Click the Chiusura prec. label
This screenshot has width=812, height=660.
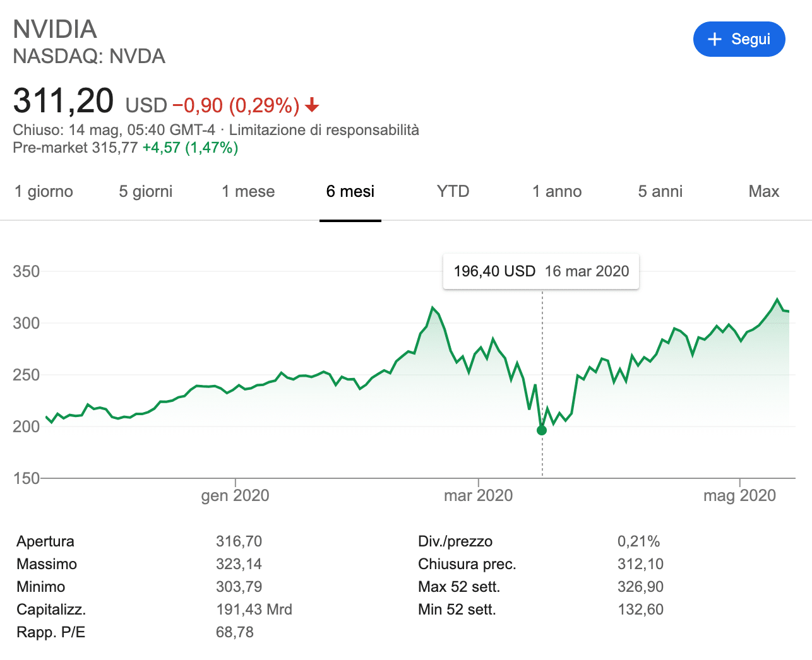click(x=467, y=564)
